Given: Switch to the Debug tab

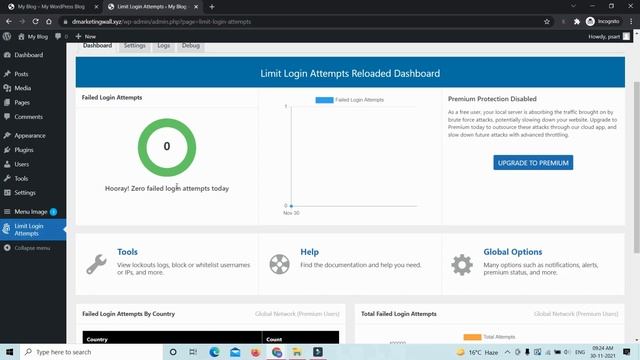Looking at the screenshot, I should click(x=191, y=46).
